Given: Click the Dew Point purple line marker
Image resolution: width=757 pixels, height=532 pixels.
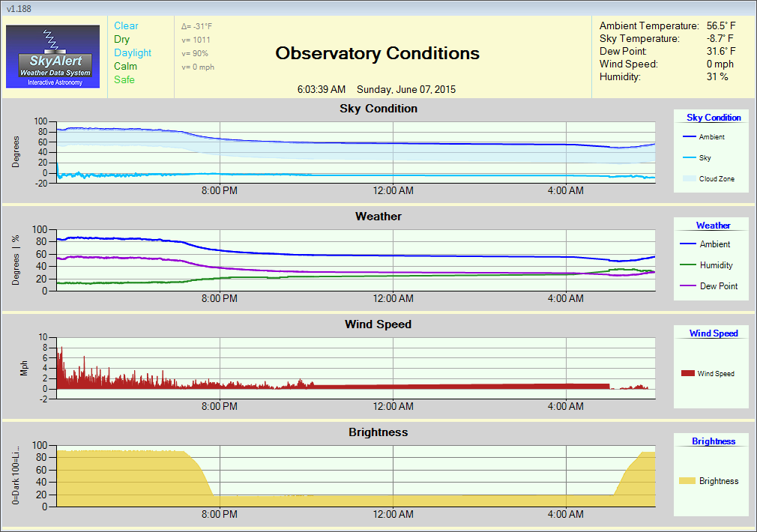Looking at the screenshot, I should click(688, 286).
